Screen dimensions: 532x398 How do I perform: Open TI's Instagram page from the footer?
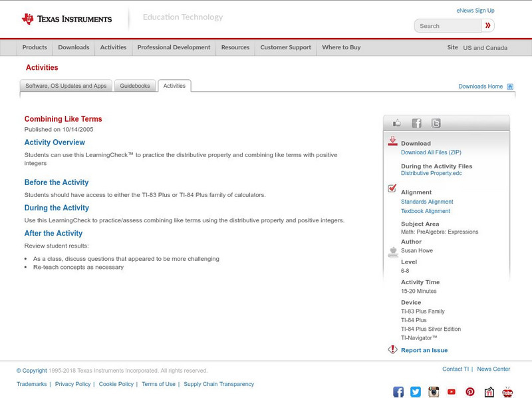tap(434, 392)
